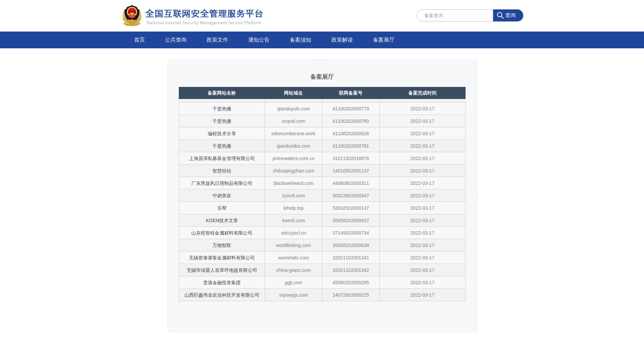Image resolution: width=644 pixels, height=349 pixels.
Task: Click the KOEN技术文章 row name
Action: pos(222,220)
